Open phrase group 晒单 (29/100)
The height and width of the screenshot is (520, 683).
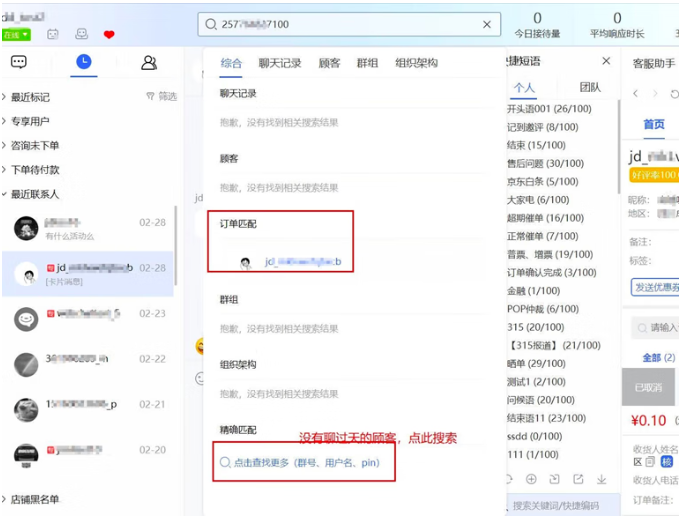pos(536,364)
